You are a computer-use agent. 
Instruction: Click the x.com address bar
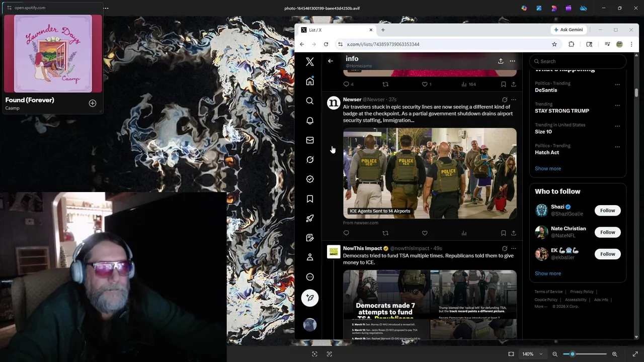pyautogui.click(x=448, y=44)
